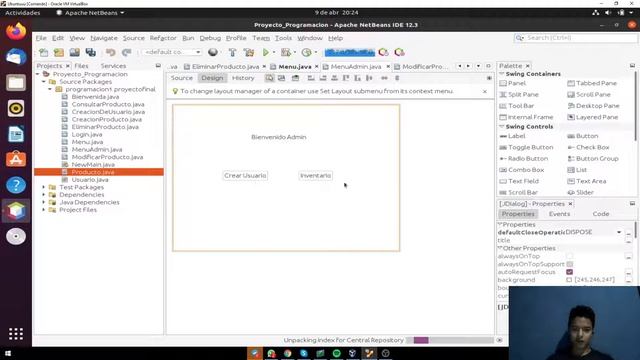Switch to the EliminarProducto.java tab

pyautogui.click(x=225, y=67)
